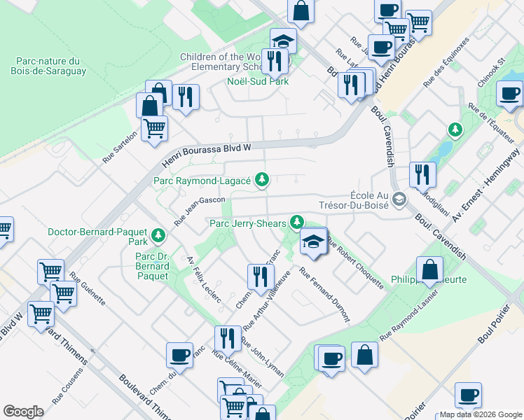The image size is (524, 420).
Task: Select the grocery cart pin at the bottom center
Action: (233, 407)
